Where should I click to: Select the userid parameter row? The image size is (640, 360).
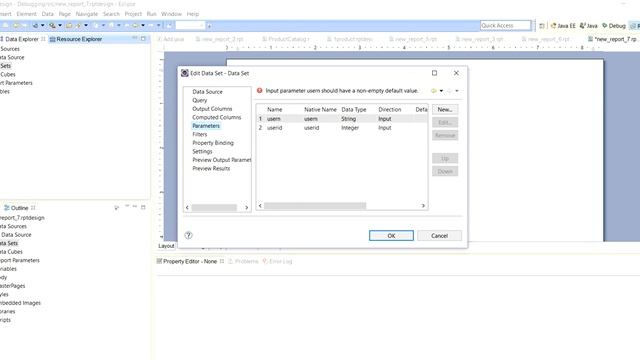(342, 128)
